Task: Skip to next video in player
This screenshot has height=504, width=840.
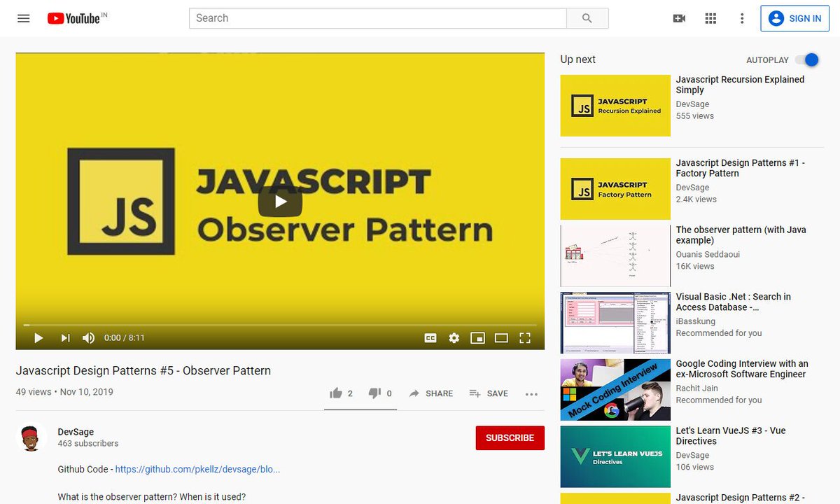Action: point(65,338)
